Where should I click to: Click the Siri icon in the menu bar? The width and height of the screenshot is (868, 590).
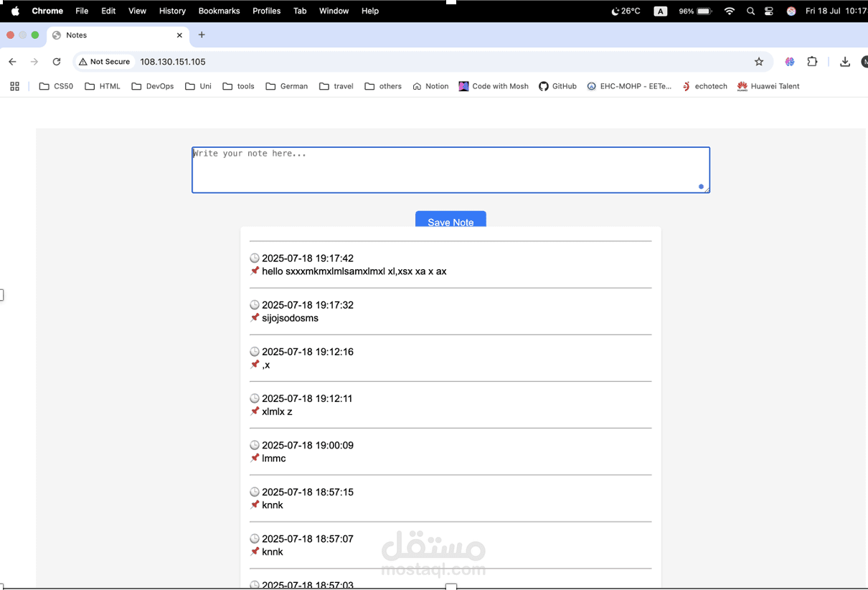pos(791,11)
